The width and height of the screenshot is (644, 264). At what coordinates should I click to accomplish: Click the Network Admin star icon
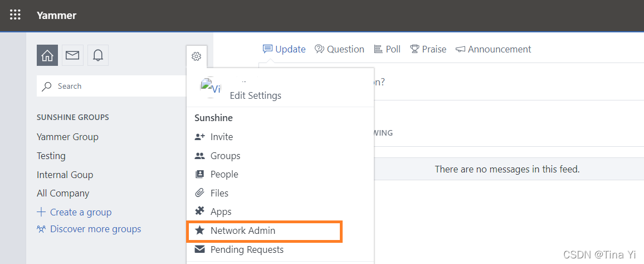pos(199,231)
